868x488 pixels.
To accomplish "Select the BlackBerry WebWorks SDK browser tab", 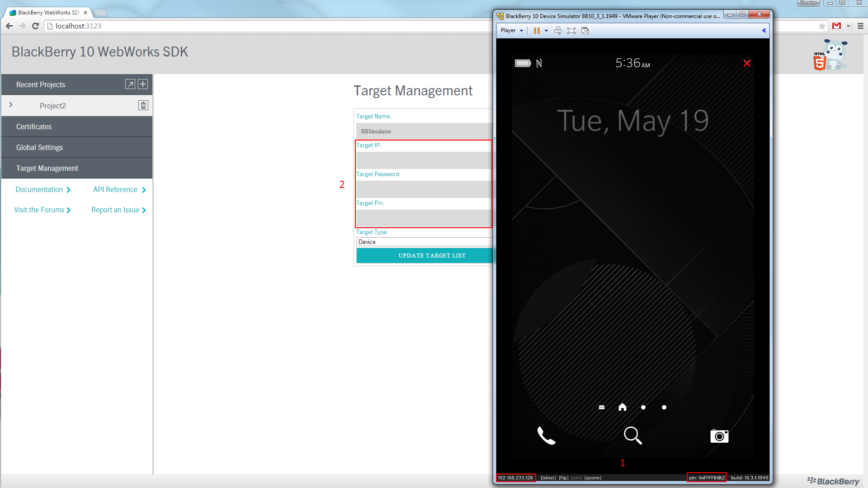I will (x=48, y=13).
